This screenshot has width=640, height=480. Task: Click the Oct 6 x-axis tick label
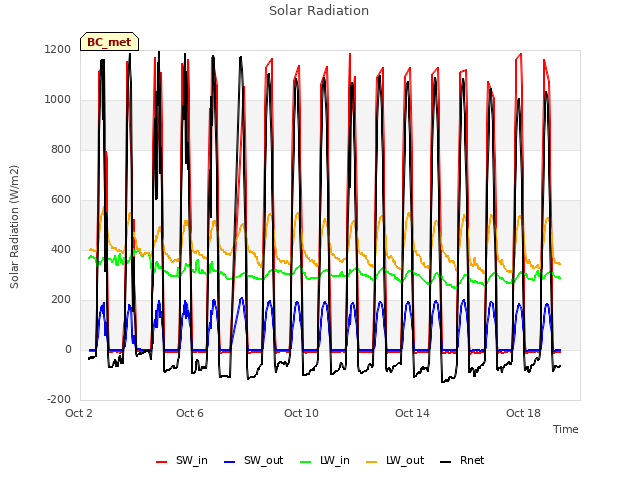(x=190, y=413)
